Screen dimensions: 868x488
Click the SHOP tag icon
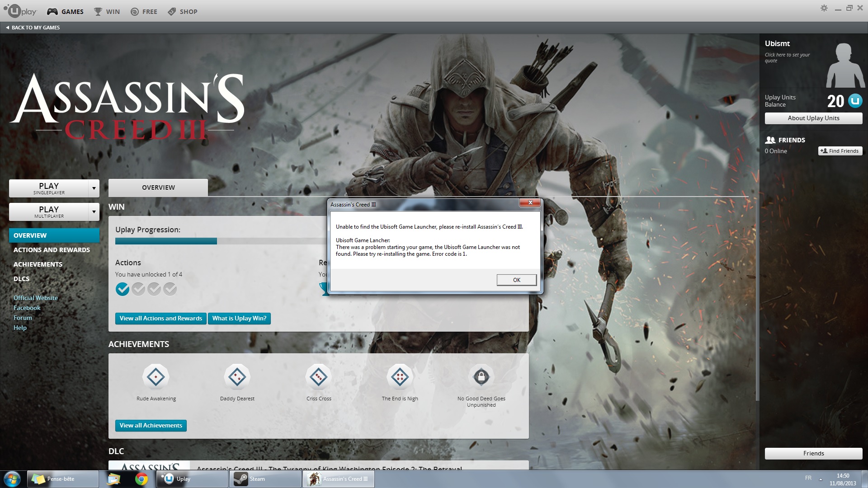tap(172, 12)
